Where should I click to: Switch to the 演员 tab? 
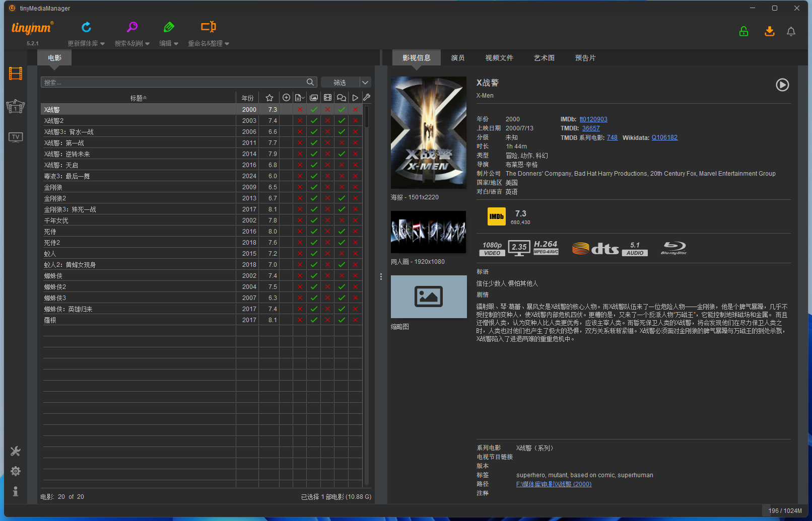[457, 58]
